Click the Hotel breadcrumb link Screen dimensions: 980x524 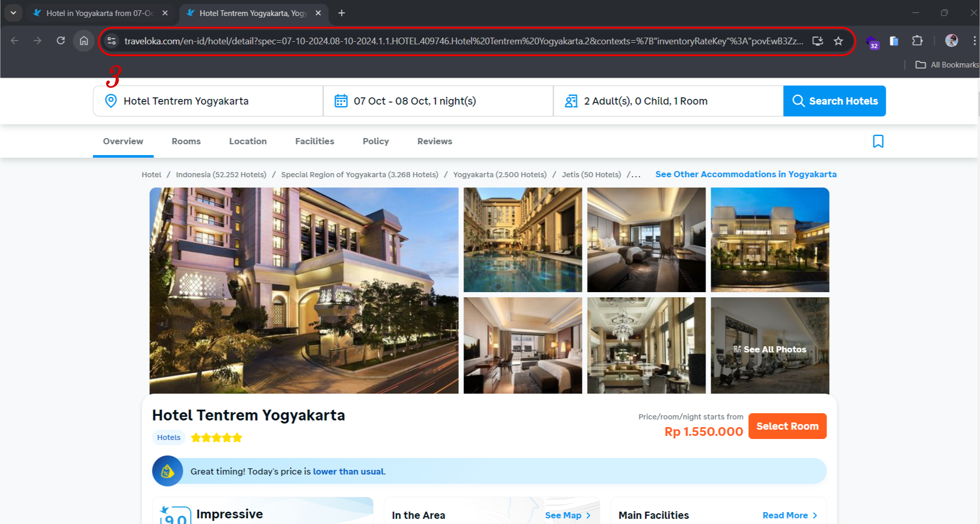151,175
